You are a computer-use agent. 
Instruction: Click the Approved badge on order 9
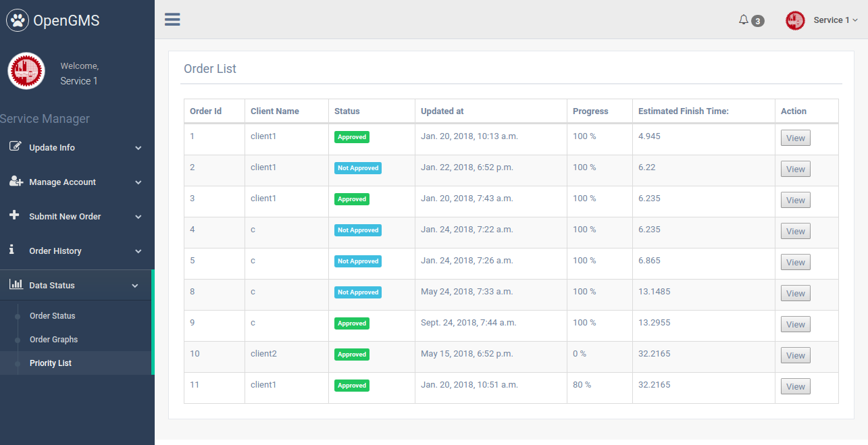(x=352, y=323)
